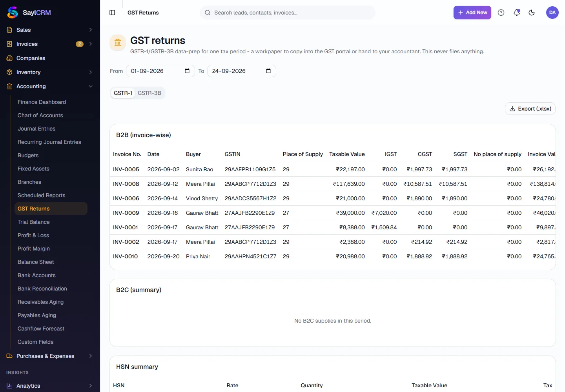This screenshot has height=392, width=565.
Task: Select invoice INV-0008 cell
Action: pos(126,184)
